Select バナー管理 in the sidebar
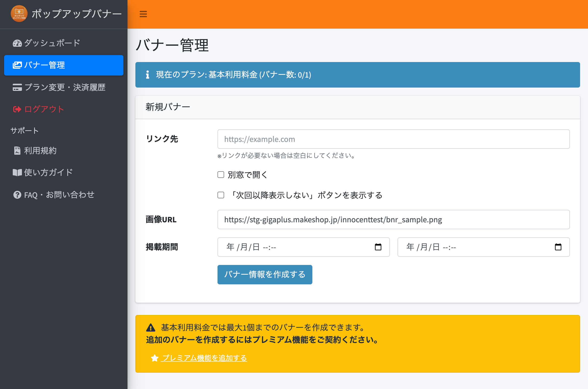 coord(64,65)
